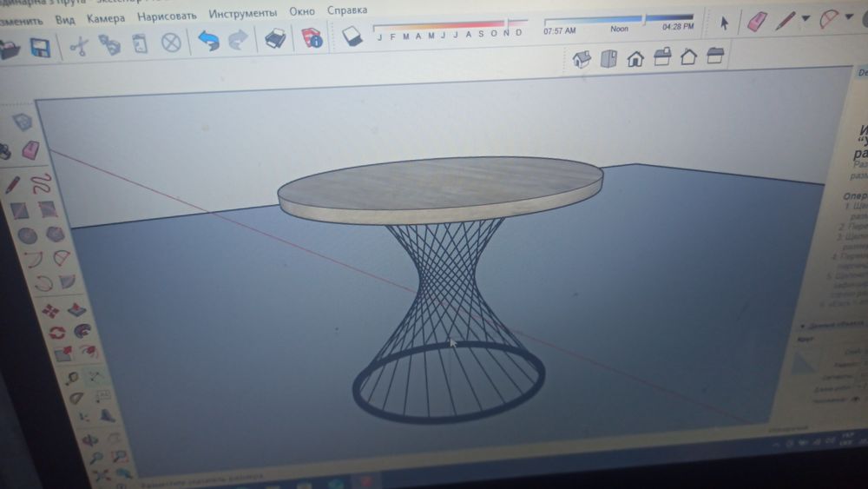
Task: Undo the last action with blue arrow
Action: (208, 41)
